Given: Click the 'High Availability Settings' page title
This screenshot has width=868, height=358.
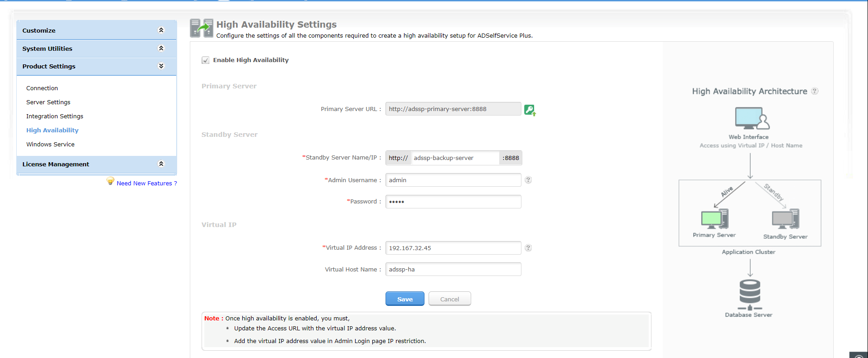Looking at the screenshot, I should click(276, 24).
